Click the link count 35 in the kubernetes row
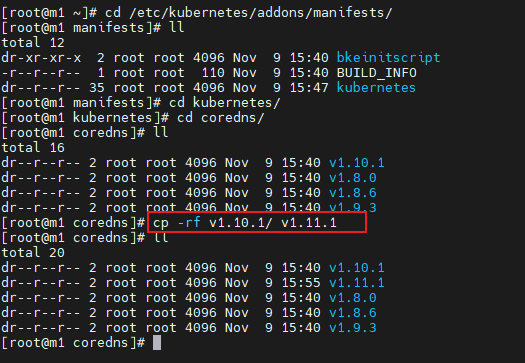Viewport: 525px width, 363px height. point(97,88)
